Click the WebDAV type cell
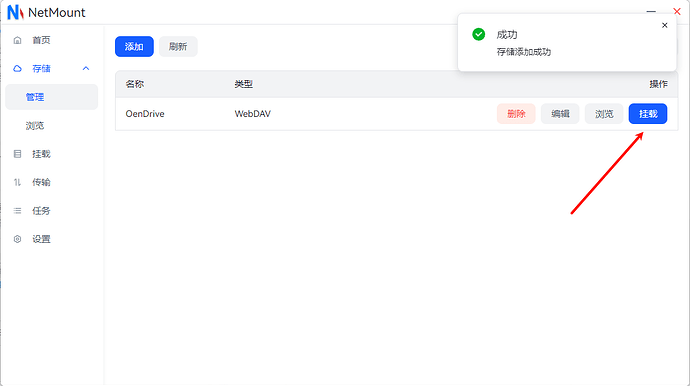The image size is (690, 386). 253,114
